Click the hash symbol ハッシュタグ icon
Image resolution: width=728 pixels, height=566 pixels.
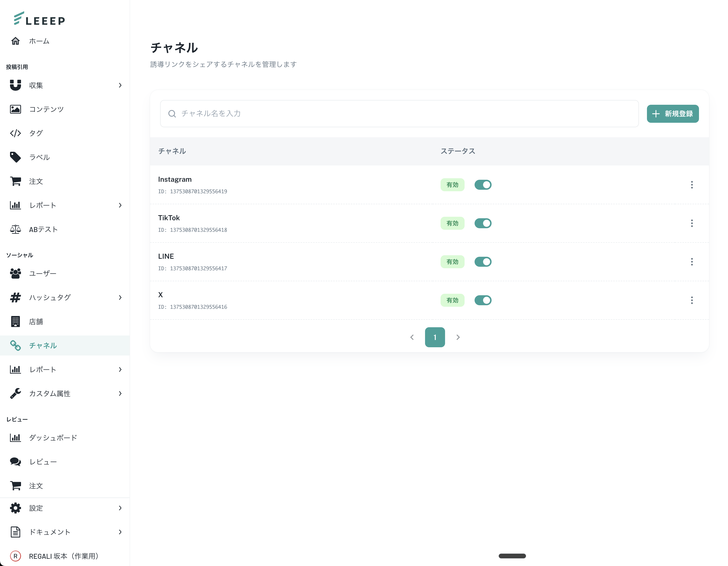(15, 297)
